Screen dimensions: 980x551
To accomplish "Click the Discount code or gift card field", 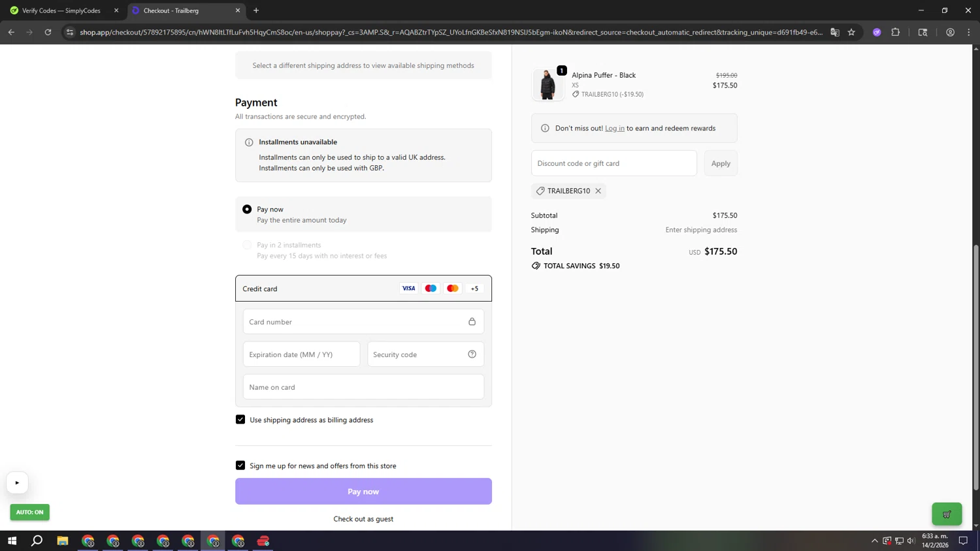I will pyautogui.click(x=614, y=163).
